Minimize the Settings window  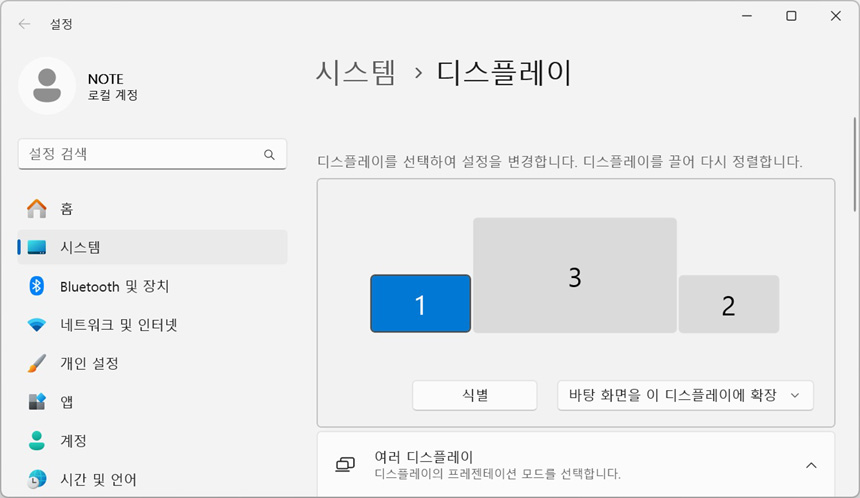(x=746, y=16)
